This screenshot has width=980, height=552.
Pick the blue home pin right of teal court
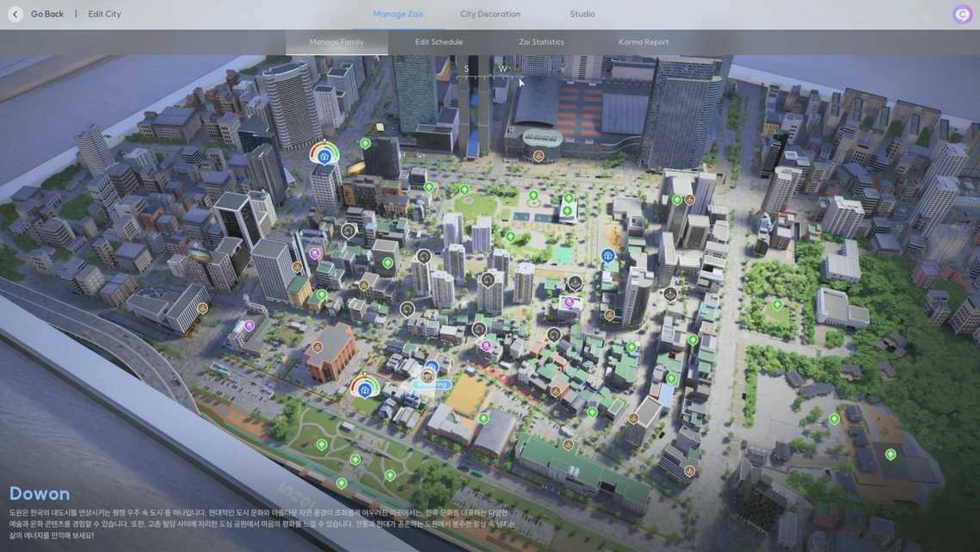pyautogui.click(x=607, y=256)
